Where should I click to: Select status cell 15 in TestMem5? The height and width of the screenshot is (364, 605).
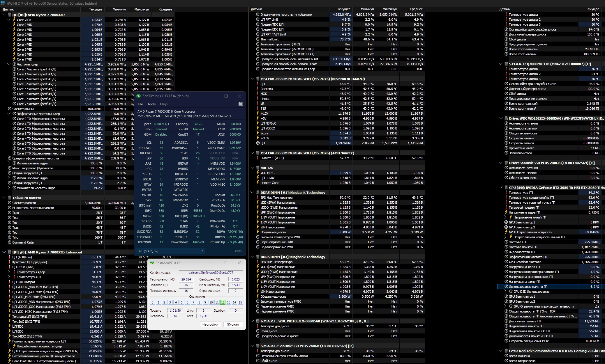point(240,302)
